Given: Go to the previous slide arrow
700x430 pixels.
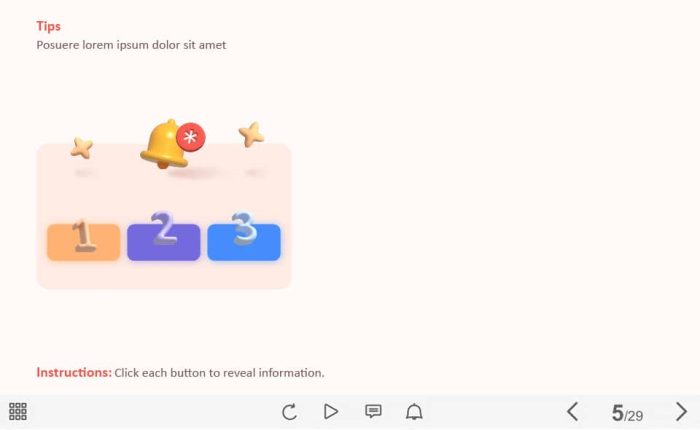Looking at the screenshot, I should (x=573, y=411).
